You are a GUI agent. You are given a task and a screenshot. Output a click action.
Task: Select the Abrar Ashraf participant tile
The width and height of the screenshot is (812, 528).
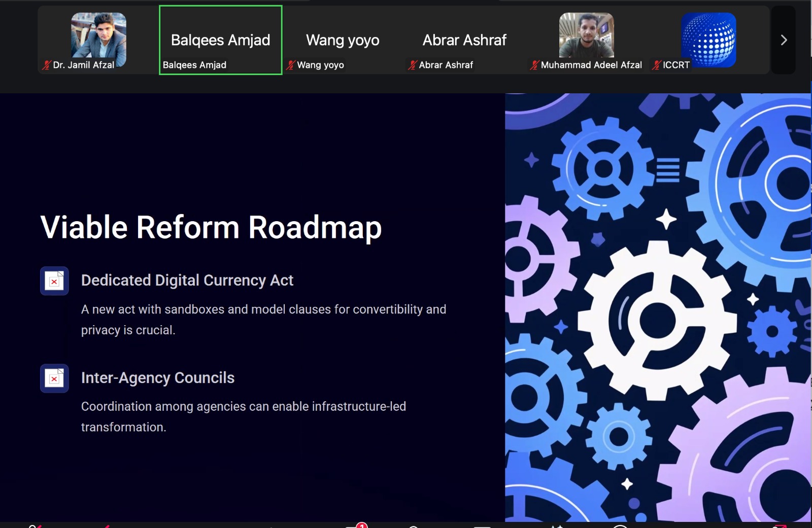[x=464, y=40]
